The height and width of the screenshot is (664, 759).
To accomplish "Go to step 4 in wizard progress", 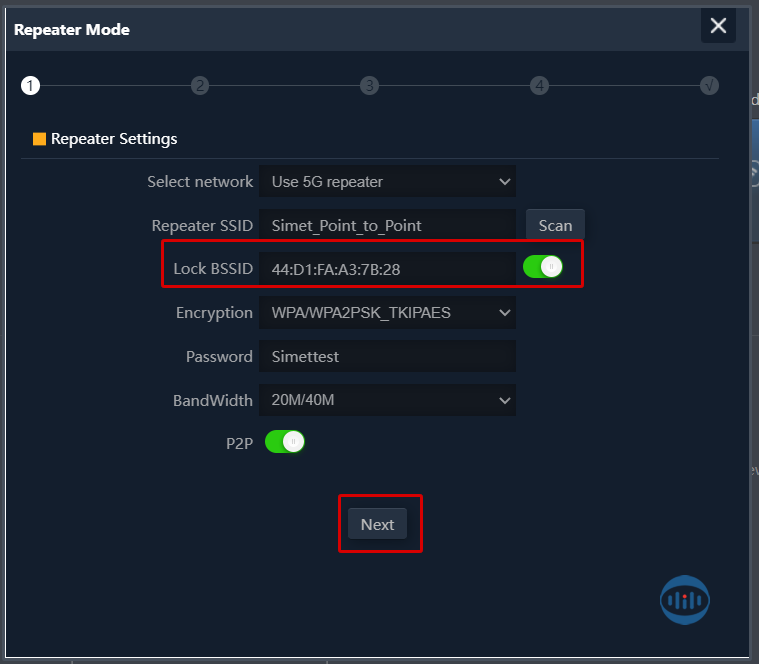I will (x=540, y=86).
